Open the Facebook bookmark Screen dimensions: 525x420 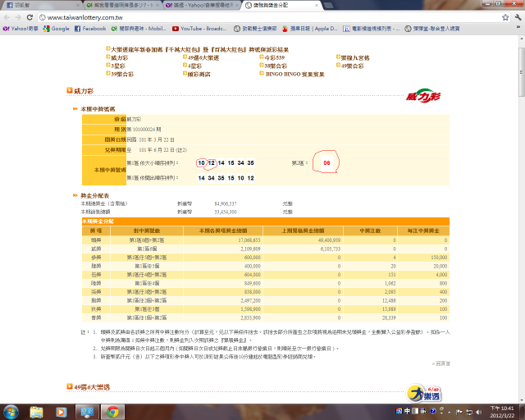coord(90,29)
